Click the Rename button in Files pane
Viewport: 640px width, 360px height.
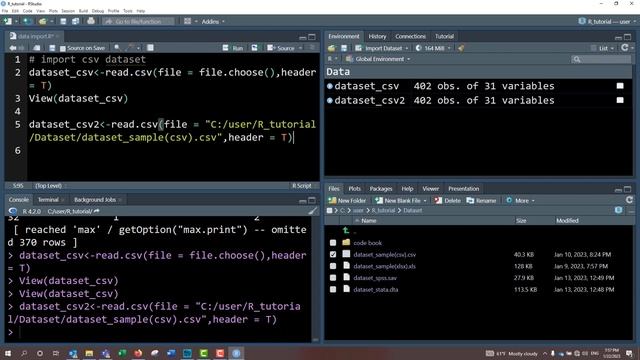pyautogui.click(x=482, y=200)
